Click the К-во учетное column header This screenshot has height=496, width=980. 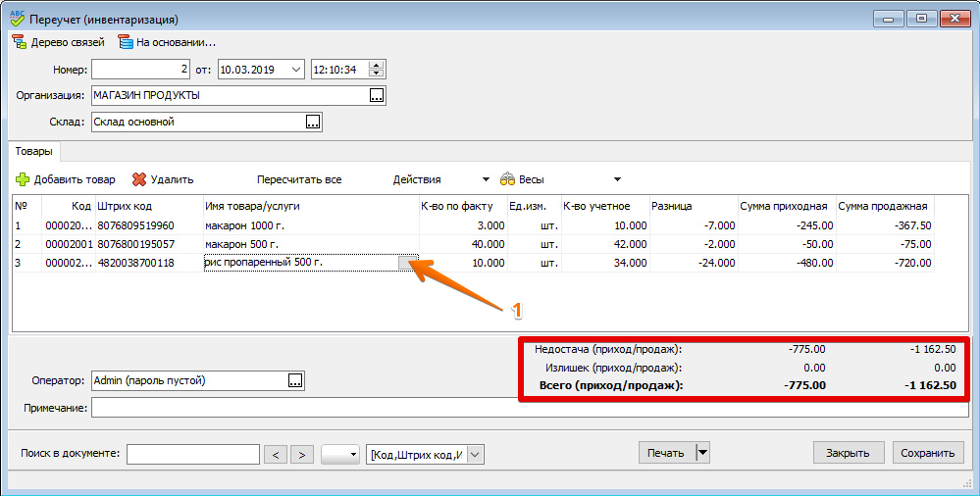tap(605, 206)
